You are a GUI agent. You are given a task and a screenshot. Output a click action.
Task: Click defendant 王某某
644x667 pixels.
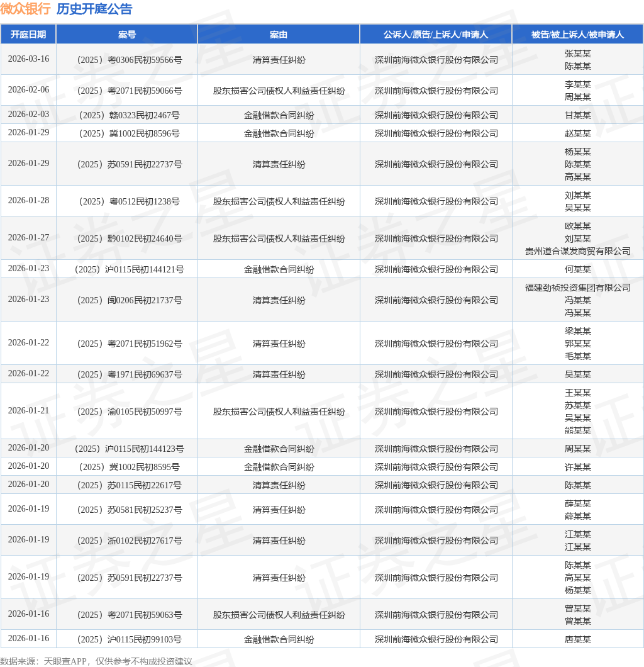tap(578, 393)
